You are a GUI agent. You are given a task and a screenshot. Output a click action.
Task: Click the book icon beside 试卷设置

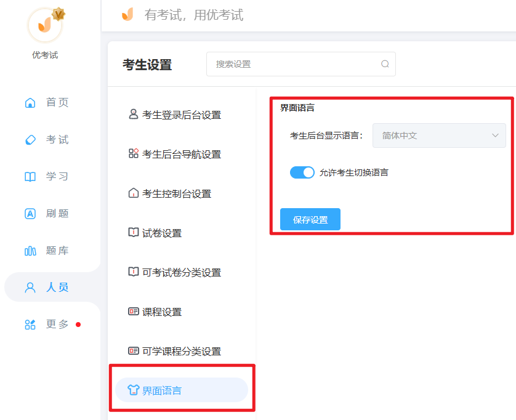click(x=133, y=232)
